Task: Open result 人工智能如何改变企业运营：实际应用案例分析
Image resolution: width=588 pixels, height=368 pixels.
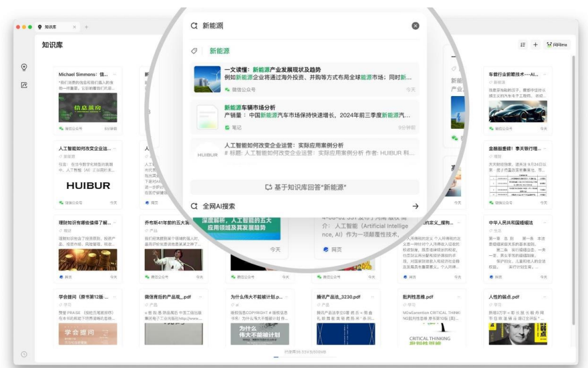Action: (x=305, y=149)
